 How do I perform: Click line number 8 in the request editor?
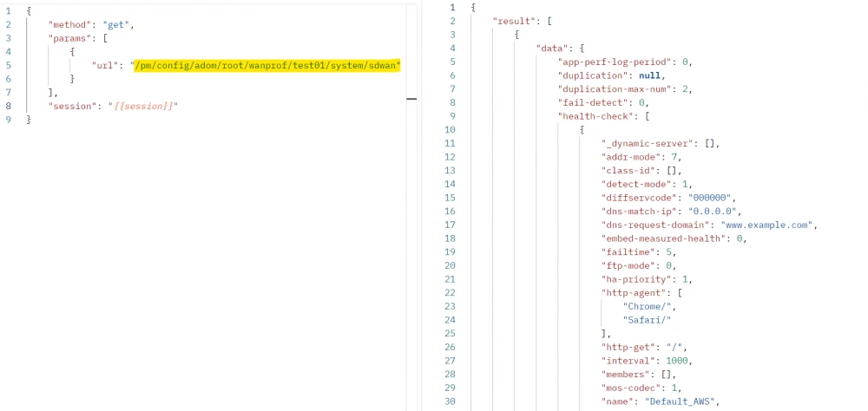click(9, 106)
